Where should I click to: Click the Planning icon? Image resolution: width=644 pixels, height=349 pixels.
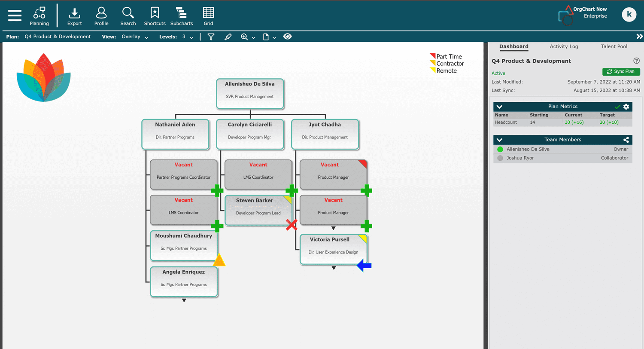pos(39,16)
